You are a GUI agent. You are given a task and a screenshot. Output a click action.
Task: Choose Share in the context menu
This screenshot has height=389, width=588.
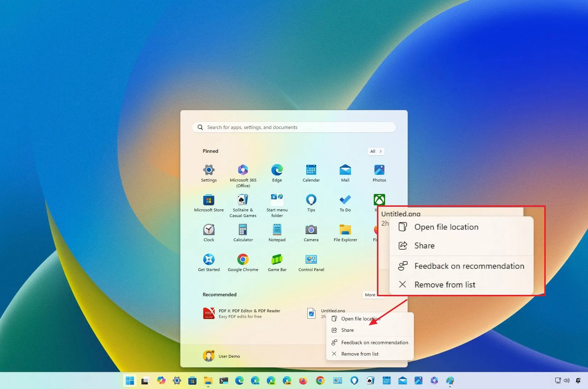tap(370, 330)
